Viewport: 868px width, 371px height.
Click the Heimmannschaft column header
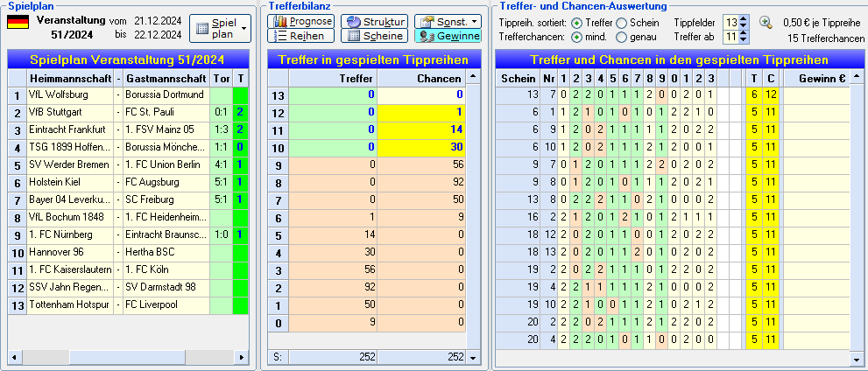point(70,78)
